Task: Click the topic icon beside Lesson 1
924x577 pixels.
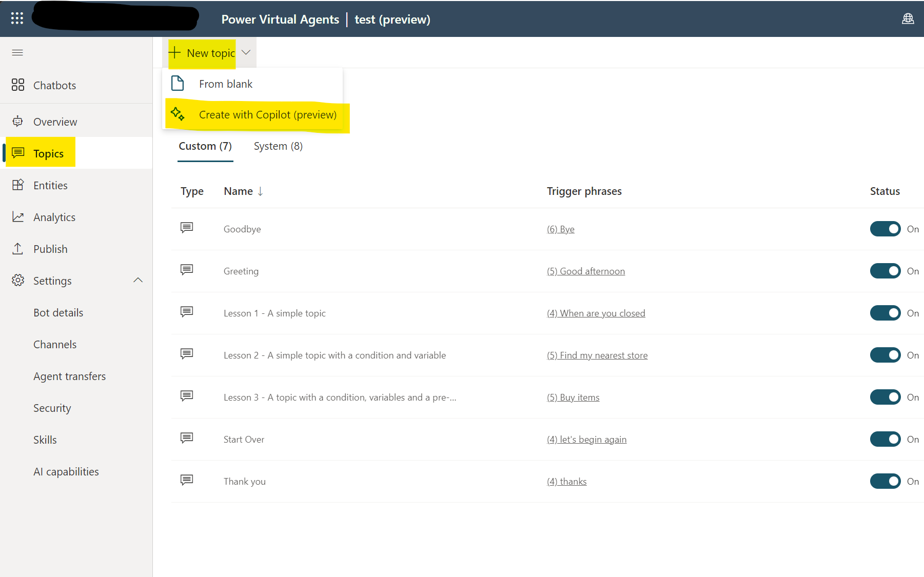Action: point(187,312)
